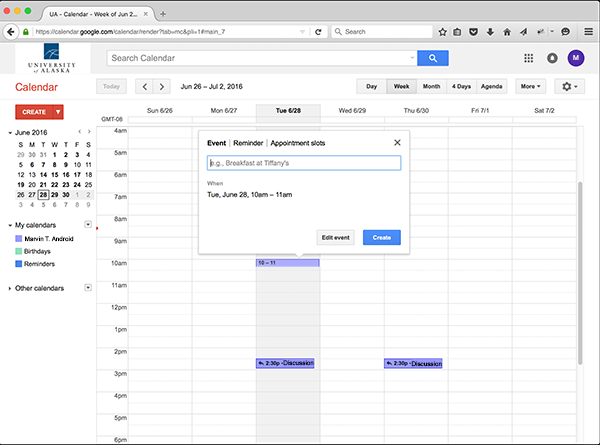Select the Reminder tab in popup
The width and height of the screenshot is (600, 445).
pyautogui.click(x=248, y=143)
